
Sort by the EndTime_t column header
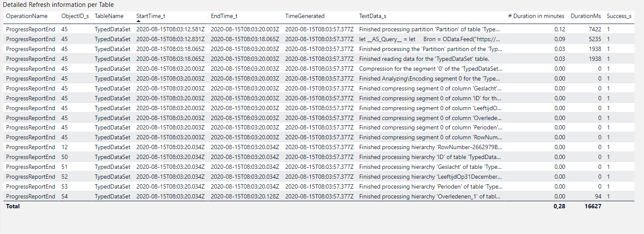[x=224, y=16]
